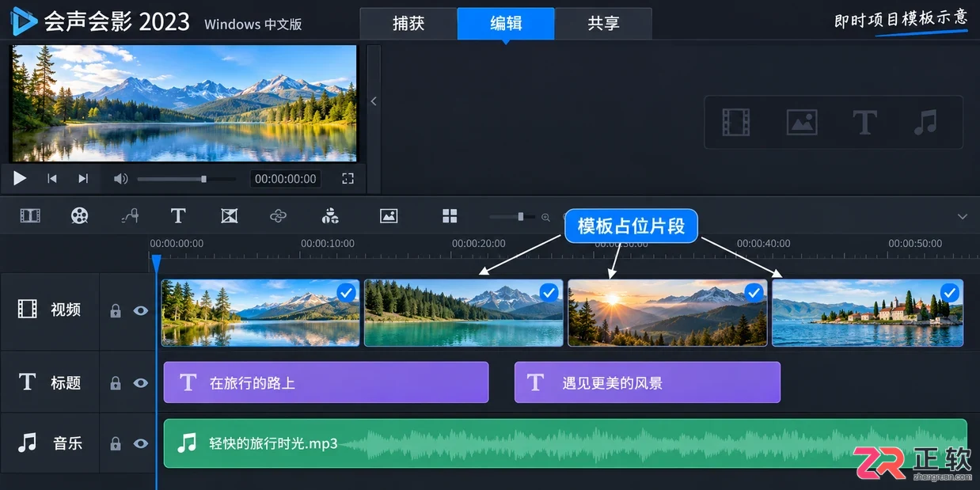Mute the preview volume speaker icon

point(120,179)
